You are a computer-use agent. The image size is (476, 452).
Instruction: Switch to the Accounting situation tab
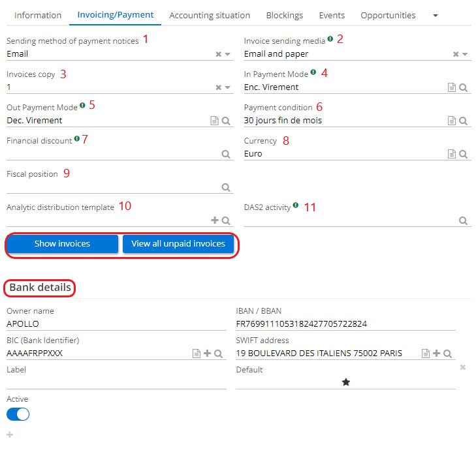coord(210,15)
